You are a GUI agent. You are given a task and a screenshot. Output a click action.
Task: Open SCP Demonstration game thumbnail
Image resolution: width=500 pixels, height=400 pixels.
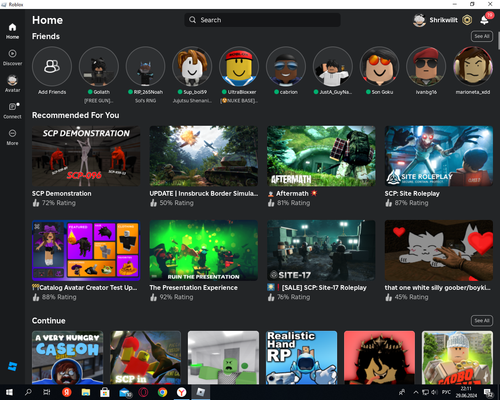(x=86, y=156)
